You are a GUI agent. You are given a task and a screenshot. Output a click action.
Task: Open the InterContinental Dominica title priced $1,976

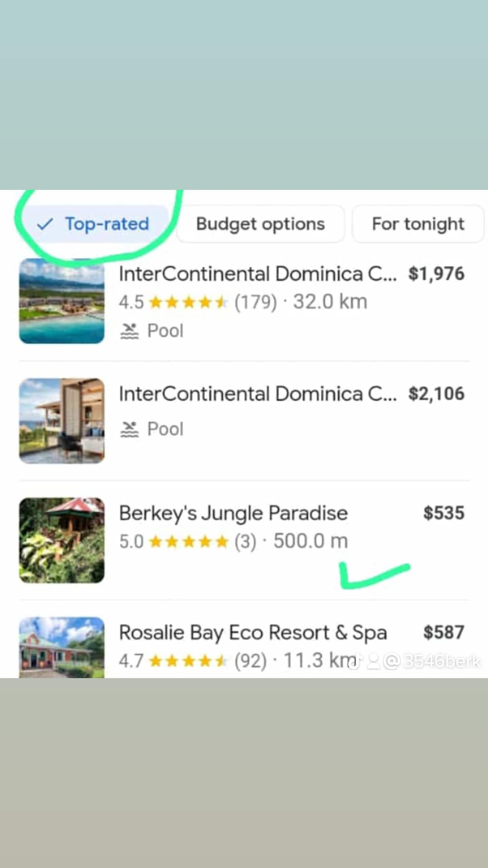[258, 274]
